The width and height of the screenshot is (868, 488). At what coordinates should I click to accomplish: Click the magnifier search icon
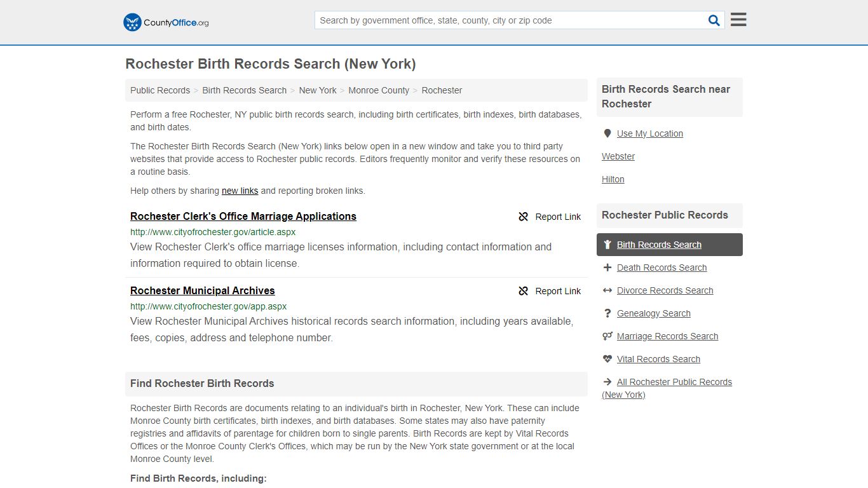click(714, 20)
